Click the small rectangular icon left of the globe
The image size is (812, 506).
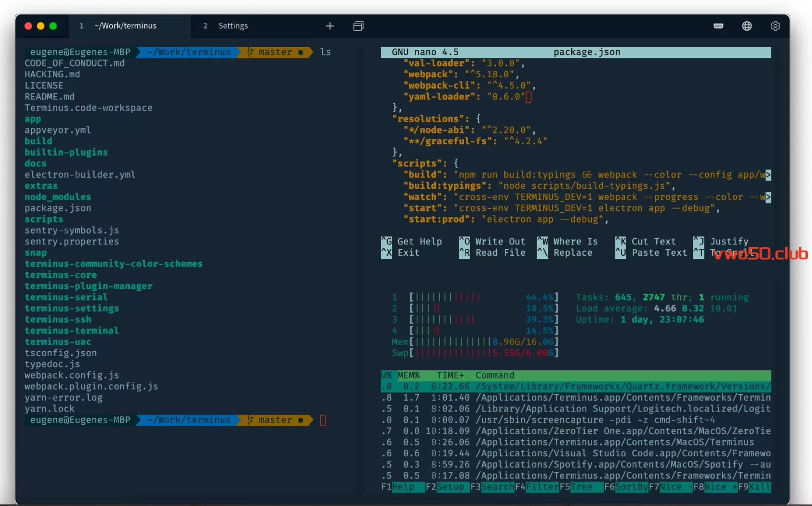pos(718,26)
